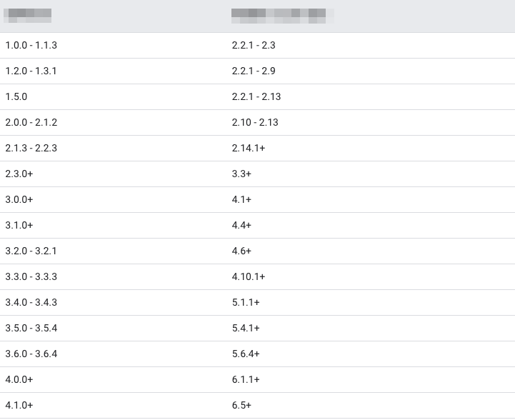The height and width of the screenshot is (420, 515).
Task: Select the 5.6.4+ cell
Action: [x=246, y=354]
